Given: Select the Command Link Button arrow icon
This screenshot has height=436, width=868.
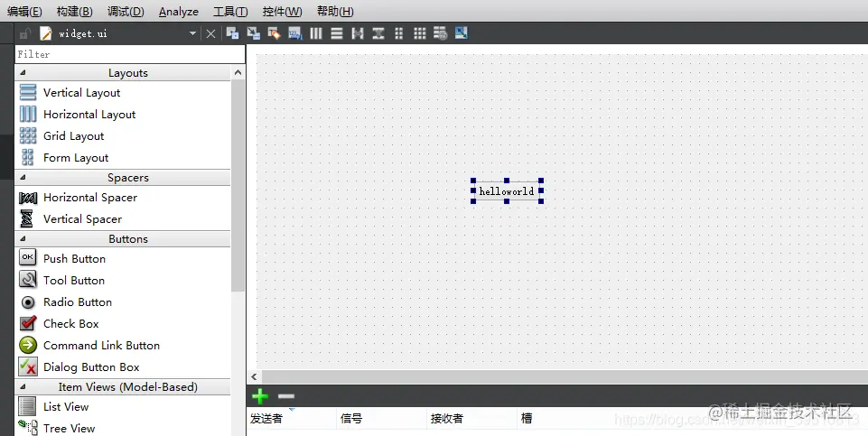Looking at the screenshot, I should 28,345.
